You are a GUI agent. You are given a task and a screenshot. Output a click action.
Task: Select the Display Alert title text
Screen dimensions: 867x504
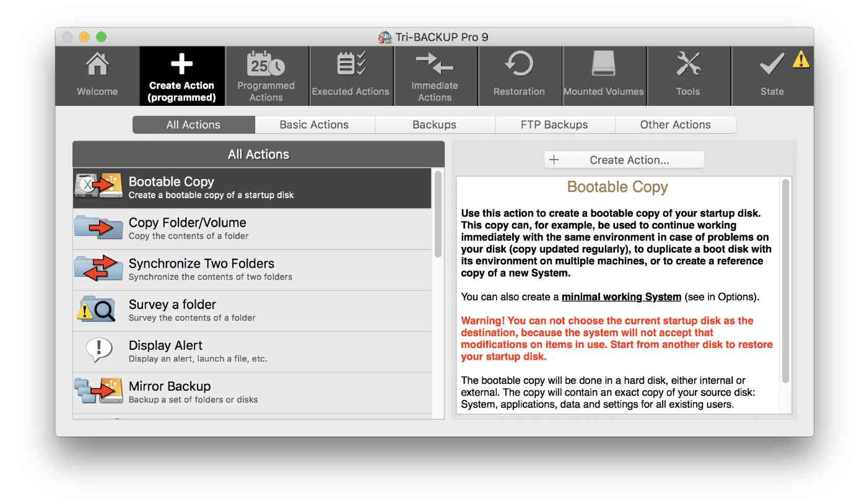[166, 345]
